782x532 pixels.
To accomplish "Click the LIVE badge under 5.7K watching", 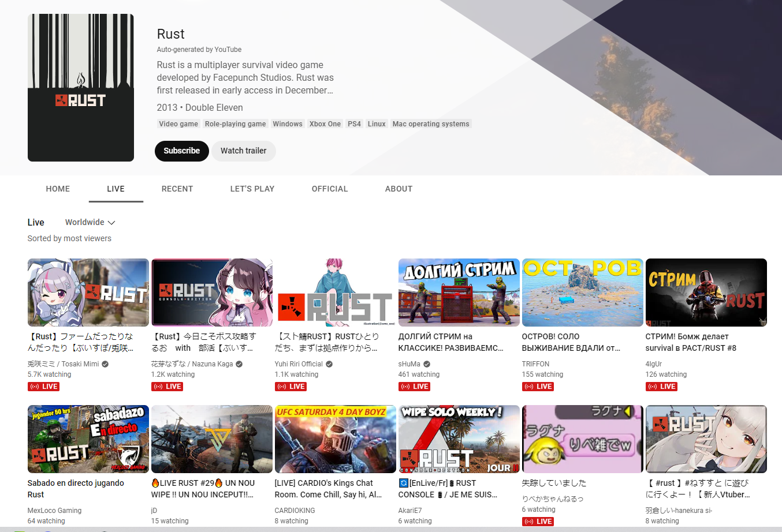I will 43,387.
